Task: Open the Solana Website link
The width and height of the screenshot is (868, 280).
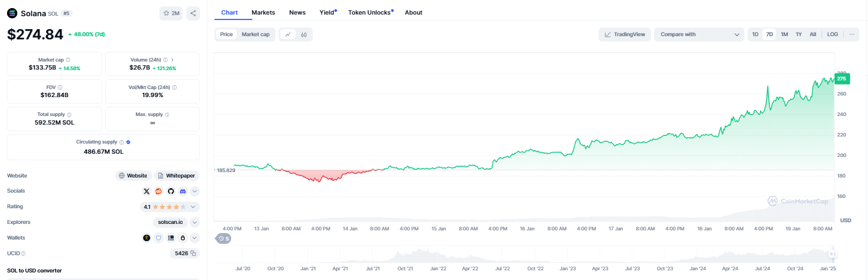Action: coord(133,176)
